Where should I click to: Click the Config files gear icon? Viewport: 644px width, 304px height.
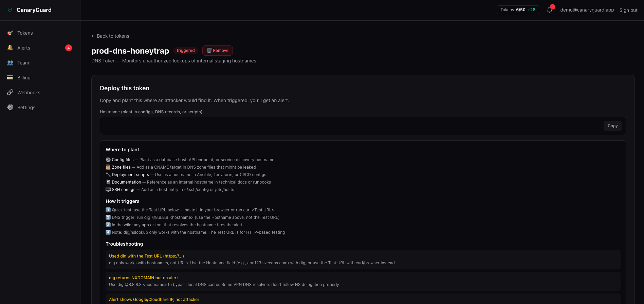(108, 159)
